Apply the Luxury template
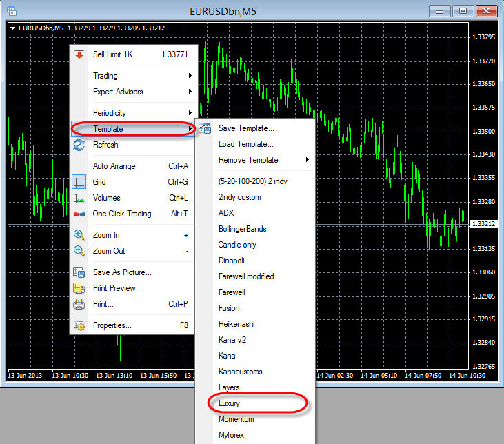Viewport: 504px width, 444px height. [x=255, y=403]
